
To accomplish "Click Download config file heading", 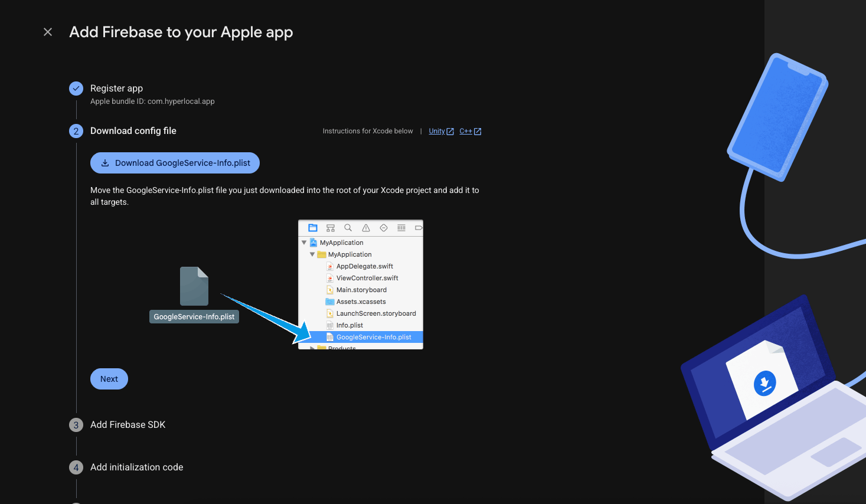I will point(133,131).
